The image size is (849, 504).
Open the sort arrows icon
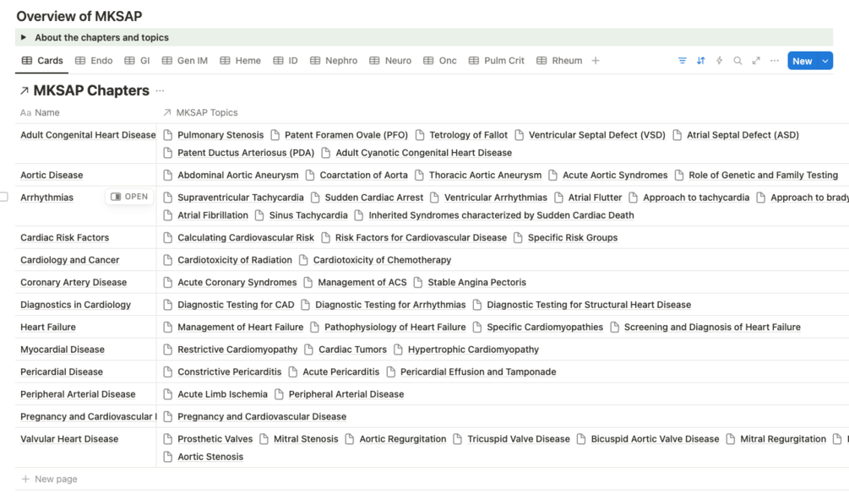pyautogui.click(x=700, y=61)
